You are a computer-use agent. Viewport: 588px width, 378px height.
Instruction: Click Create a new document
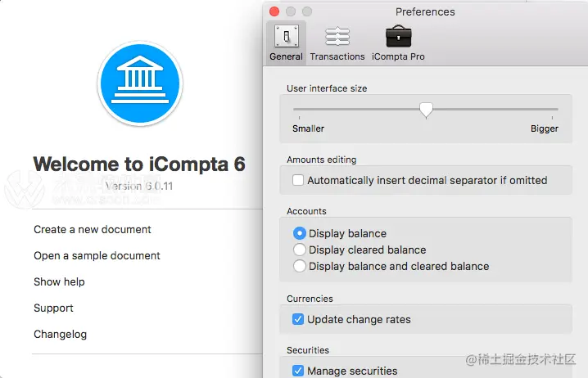(x=93, y=229)
